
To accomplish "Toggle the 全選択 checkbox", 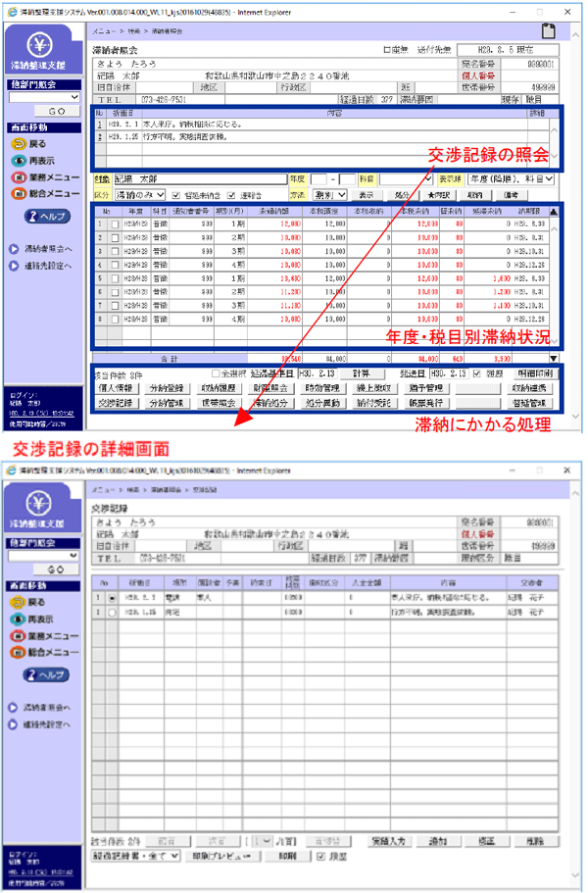I will [217, 374].
